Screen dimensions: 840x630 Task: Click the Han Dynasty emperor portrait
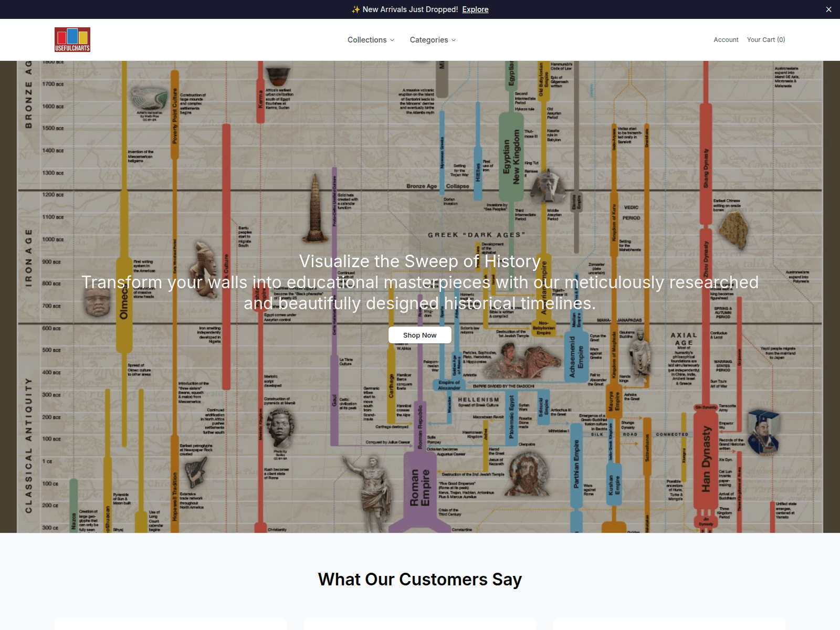click(x=763, y=432)
